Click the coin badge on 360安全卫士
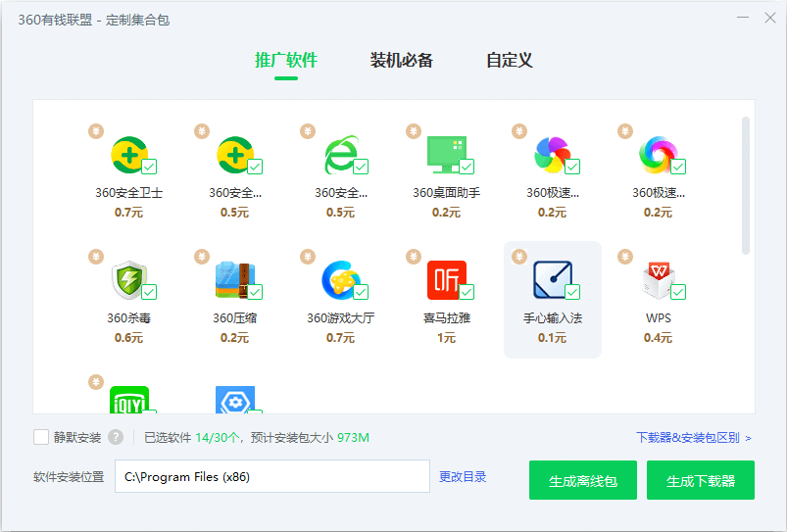Viewport: 787px width, 532px height. [96, 131]
